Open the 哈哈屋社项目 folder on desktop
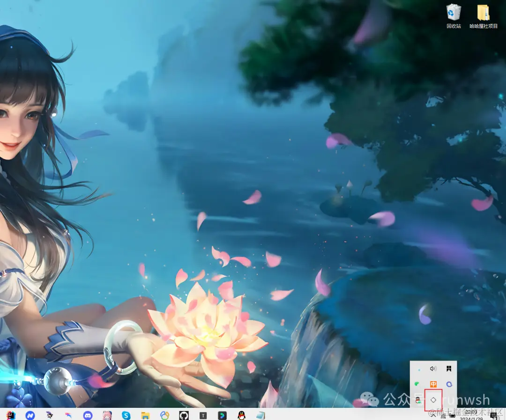The image size is (506, 420). pyautogui.click(x=484, y=16)
